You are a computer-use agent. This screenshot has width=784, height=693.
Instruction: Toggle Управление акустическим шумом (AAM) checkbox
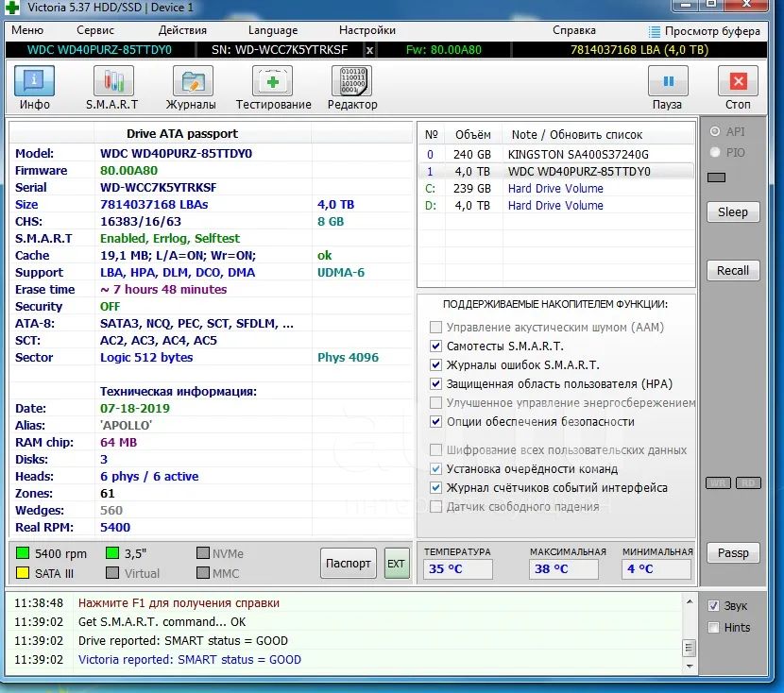(x=435, y=328)
